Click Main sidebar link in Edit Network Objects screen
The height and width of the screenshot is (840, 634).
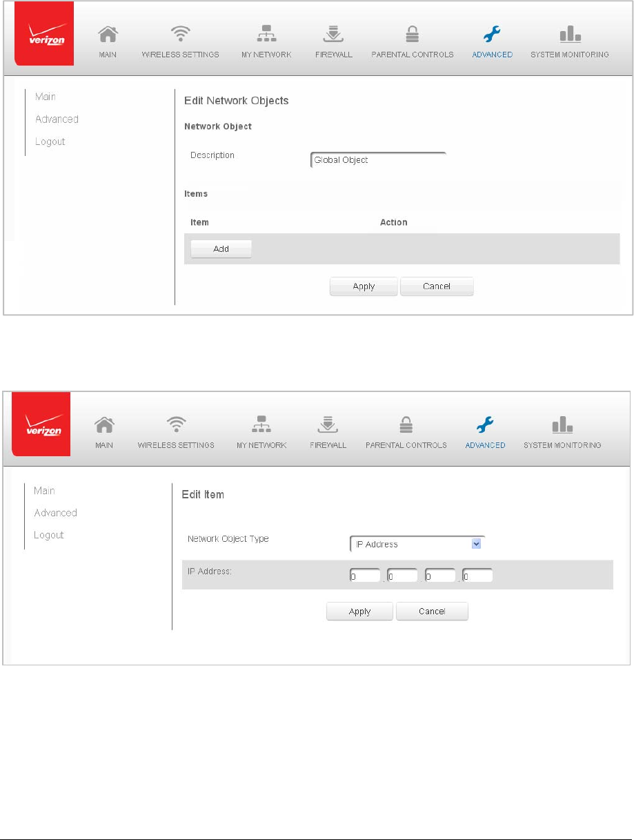46,97
